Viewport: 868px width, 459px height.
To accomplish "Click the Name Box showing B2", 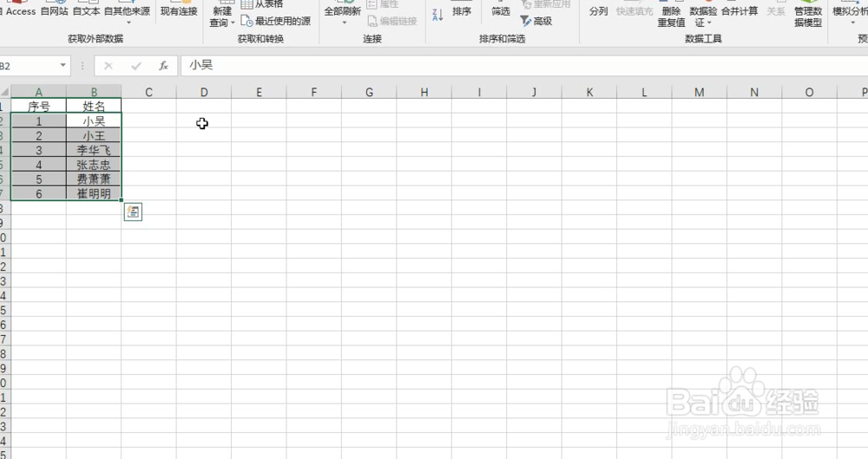I will (29, 65).
